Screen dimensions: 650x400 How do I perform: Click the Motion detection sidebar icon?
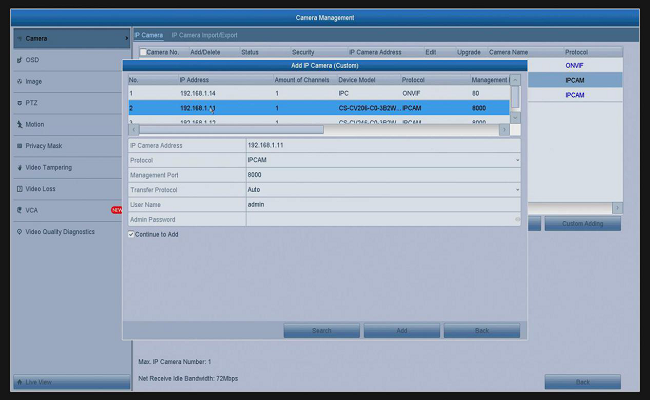(19, 124)
